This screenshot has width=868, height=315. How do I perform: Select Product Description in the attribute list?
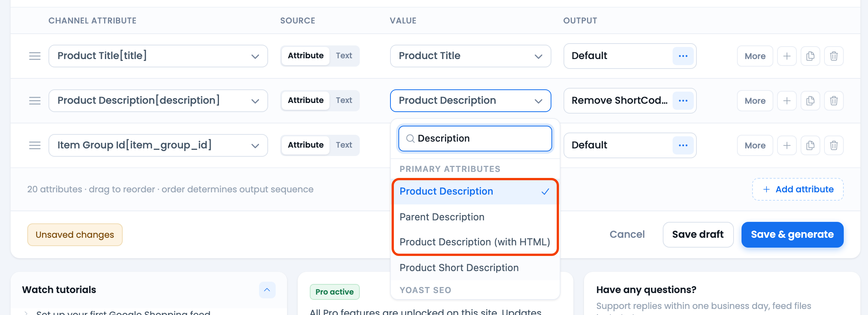click(475, 192)
